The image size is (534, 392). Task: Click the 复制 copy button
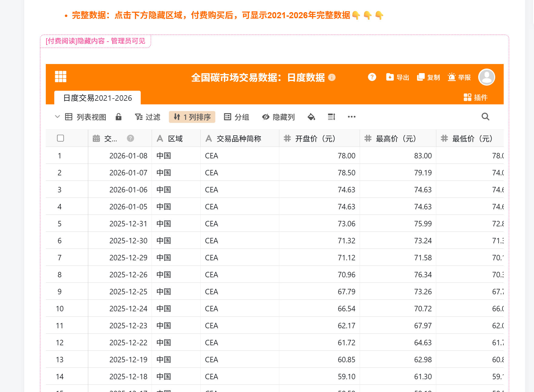click(428, 78)
